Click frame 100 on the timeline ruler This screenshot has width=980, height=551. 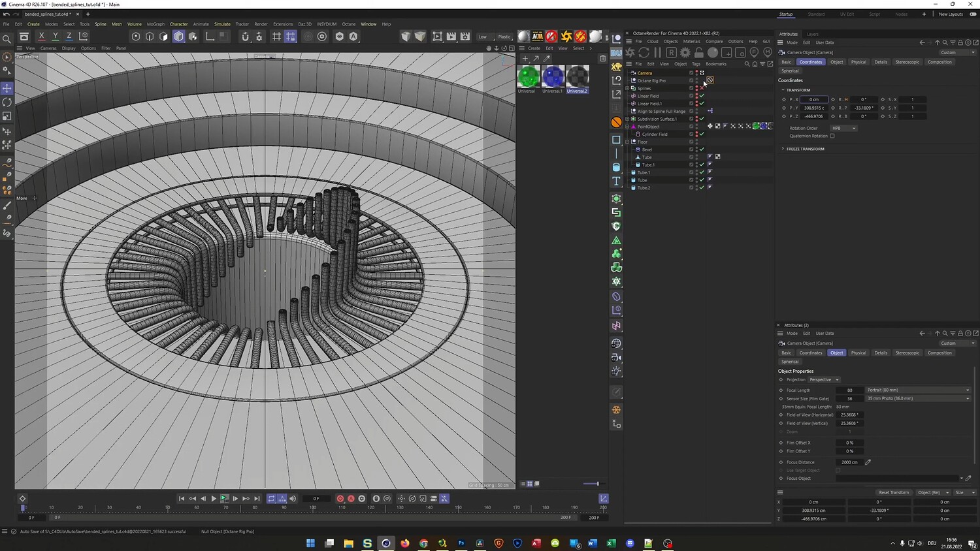(313, 507)
